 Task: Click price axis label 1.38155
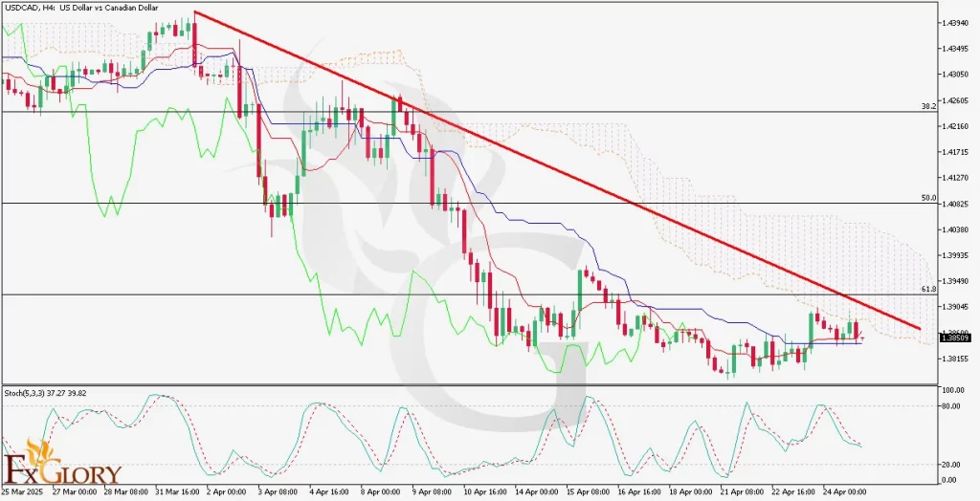tap(957, 359)
